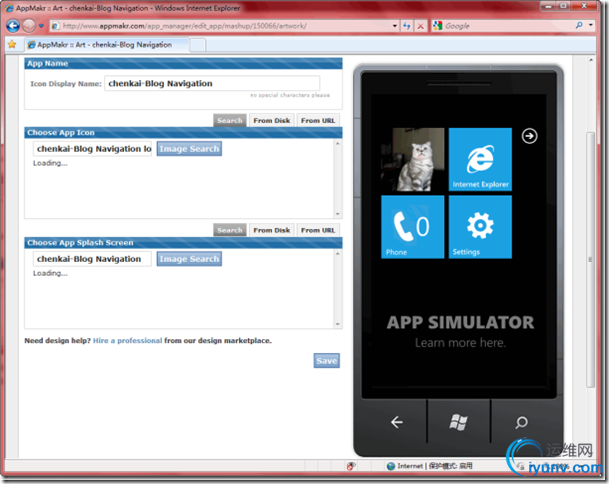Screen dimensions: 609x484
Task: Select Search tab above App Splash Screen
Action: click(x=230, y=230)
